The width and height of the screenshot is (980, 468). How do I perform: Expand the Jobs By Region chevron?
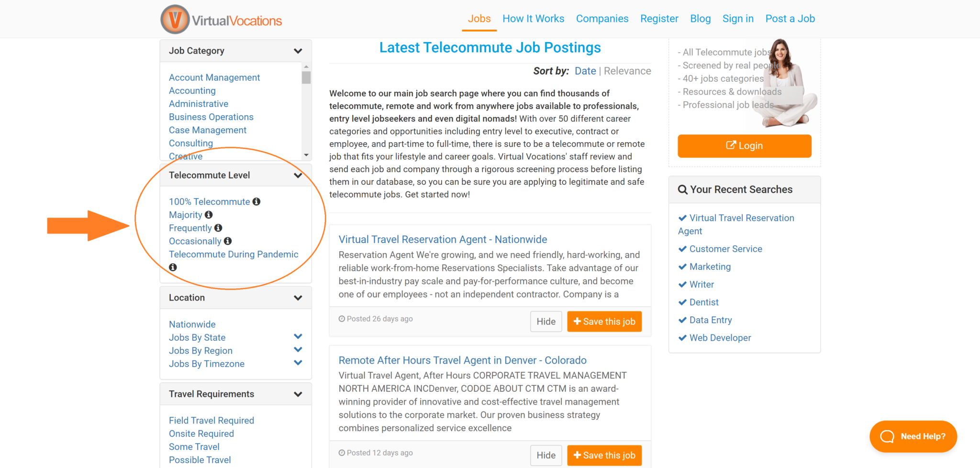tap(298, 350)
